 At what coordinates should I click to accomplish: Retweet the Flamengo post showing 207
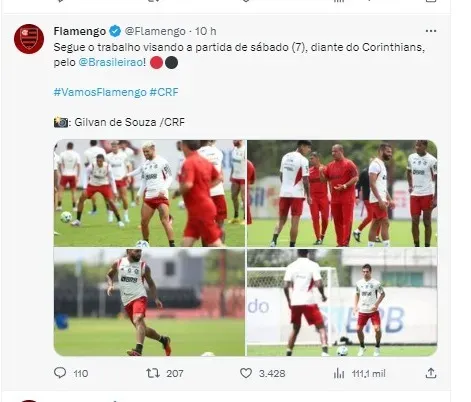153,373
